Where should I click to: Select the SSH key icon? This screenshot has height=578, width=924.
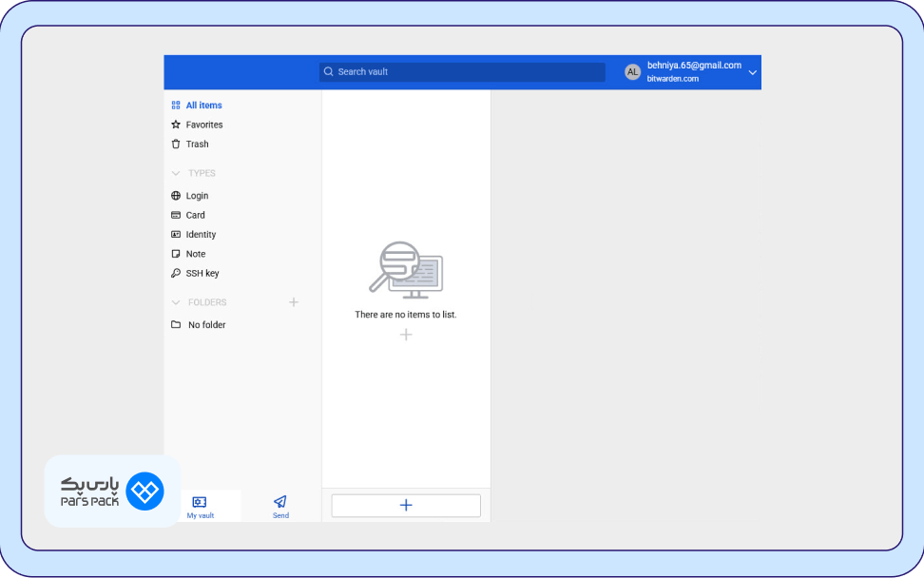pos(176,274)
